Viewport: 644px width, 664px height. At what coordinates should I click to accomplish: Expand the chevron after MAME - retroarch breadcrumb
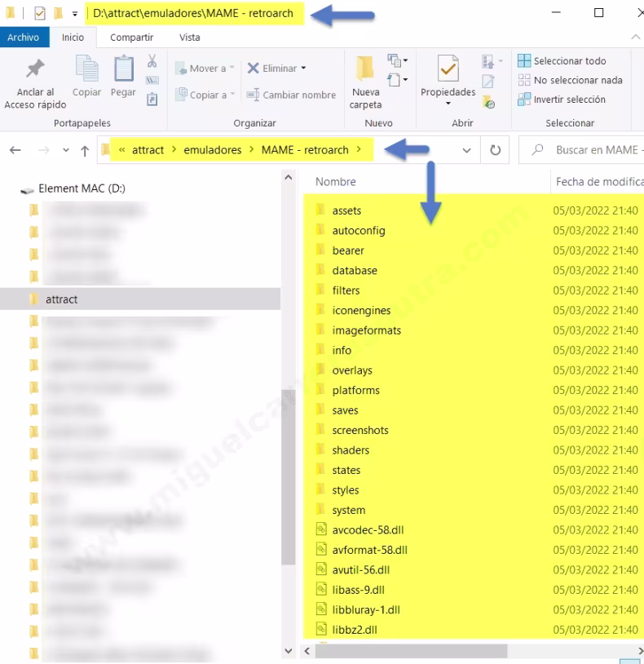pyautogui.click(x=359, y=149)
